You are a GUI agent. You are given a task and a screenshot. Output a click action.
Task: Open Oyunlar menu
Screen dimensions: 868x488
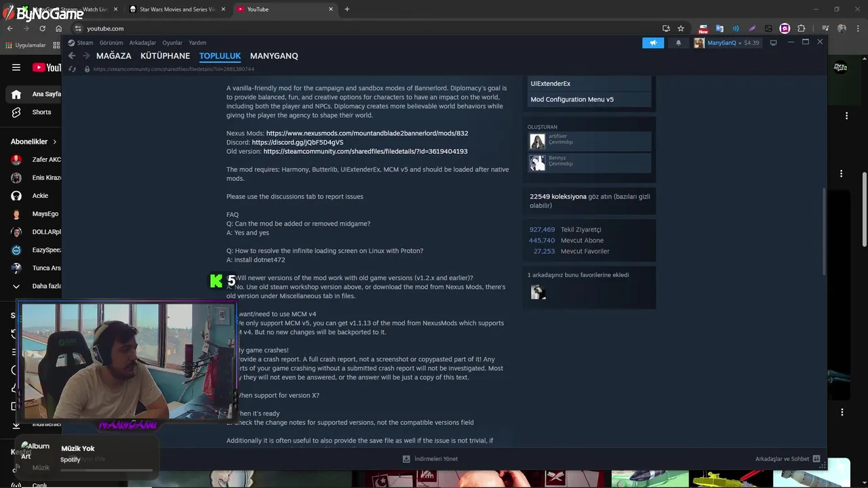coord(172,43)
